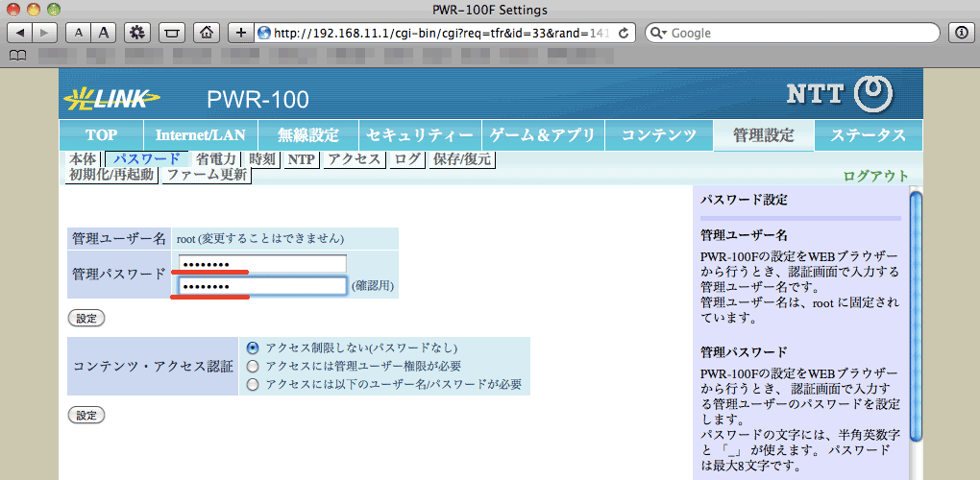Click the PWR-100 model title
The width and height of the screenshot is (980, 480).
[x=257, y=99]
